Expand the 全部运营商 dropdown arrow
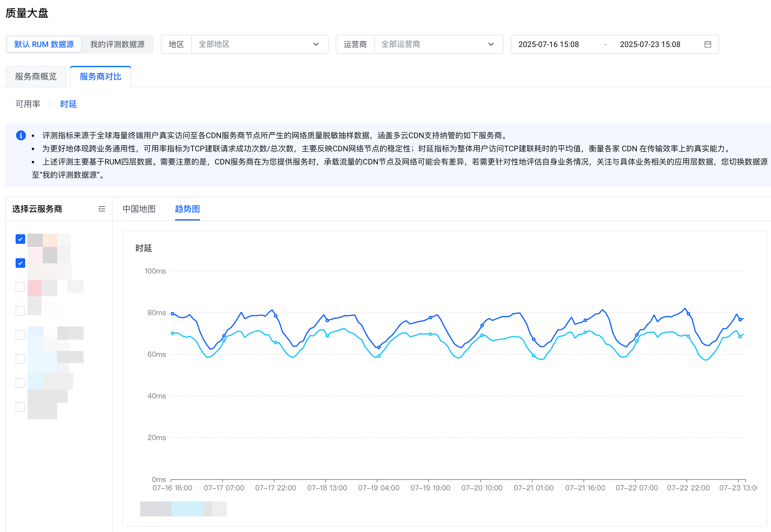The width and height of the screenshot is (771, 532). coord(490,44)
